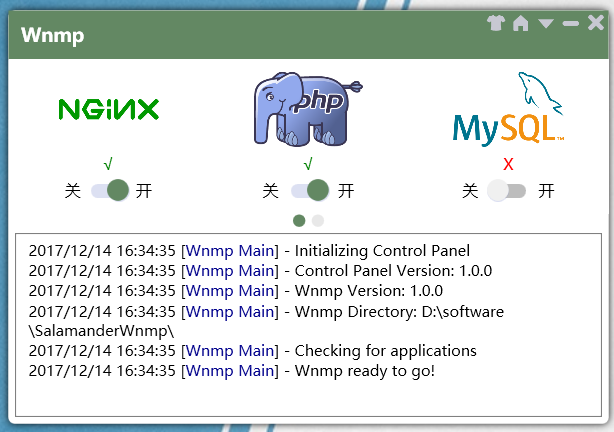Click the home icon in title bar

(520, 23)
